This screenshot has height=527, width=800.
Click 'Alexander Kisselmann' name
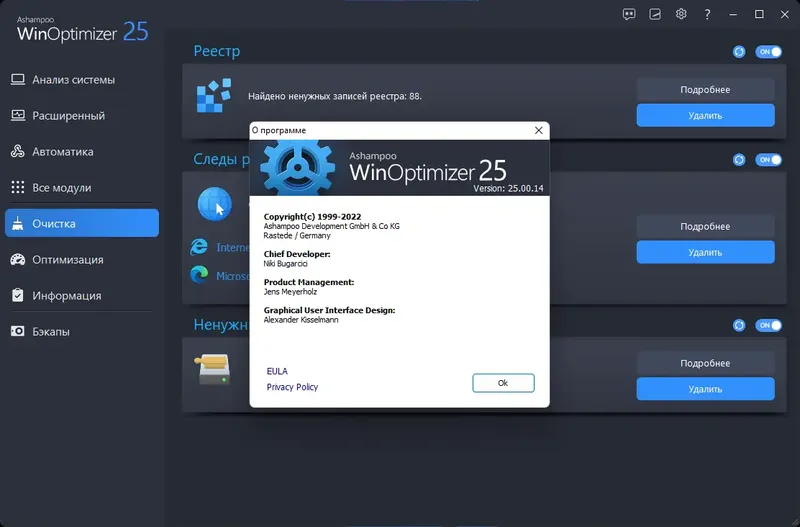tap(301, 320)
